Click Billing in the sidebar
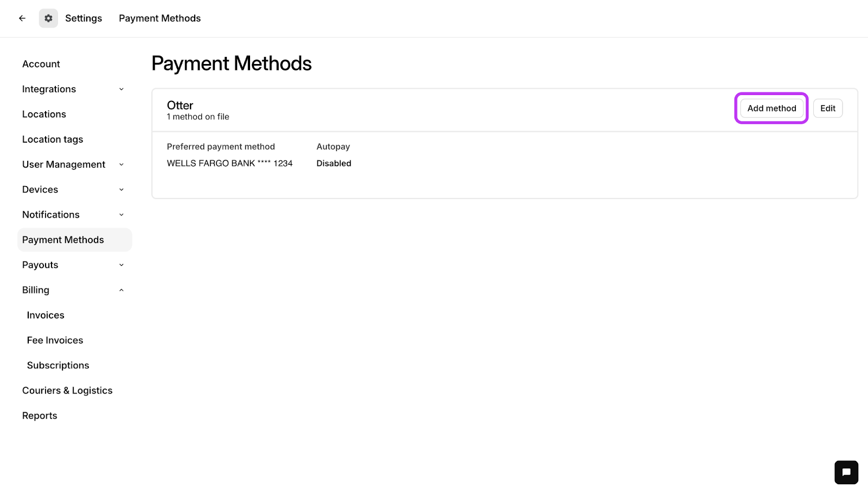This screenshot has width=868, height=494. pyautogui.click(x=36, y=290)
